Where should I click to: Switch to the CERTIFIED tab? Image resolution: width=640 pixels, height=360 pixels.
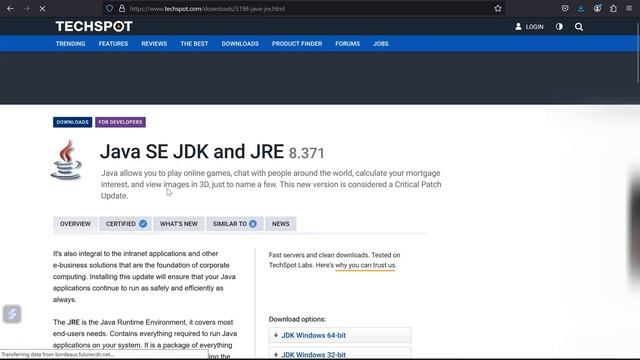[126, 224]
